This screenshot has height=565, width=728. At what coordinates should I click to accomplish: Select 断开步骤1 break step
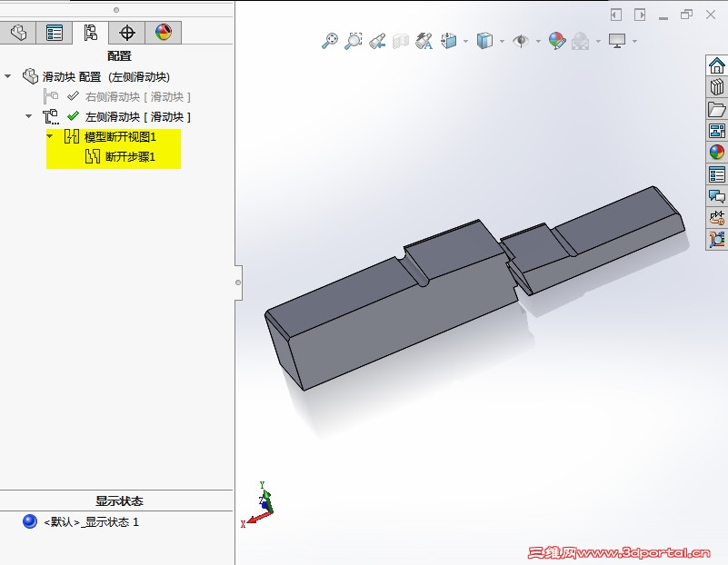click(x=130, y=157)
